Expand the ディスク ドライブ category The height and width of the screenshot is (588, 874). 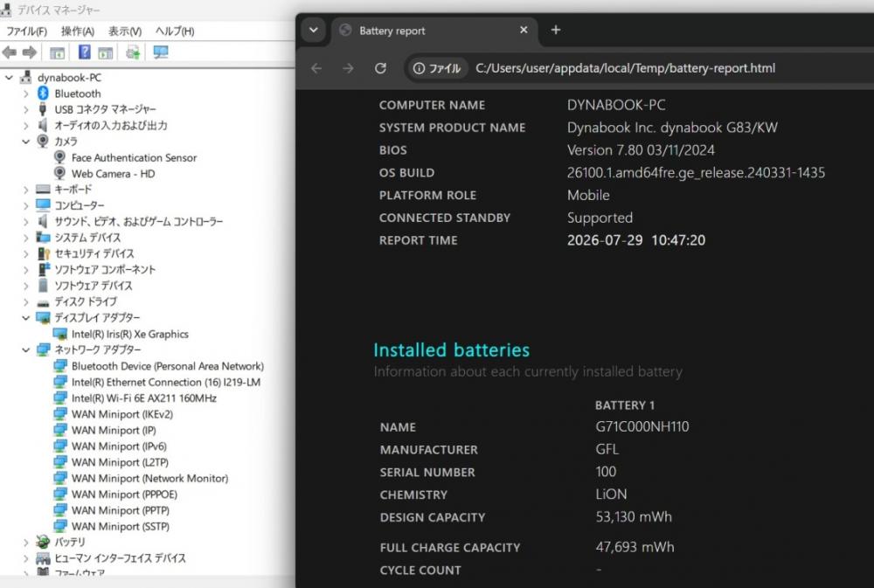(x=25, y=301)
